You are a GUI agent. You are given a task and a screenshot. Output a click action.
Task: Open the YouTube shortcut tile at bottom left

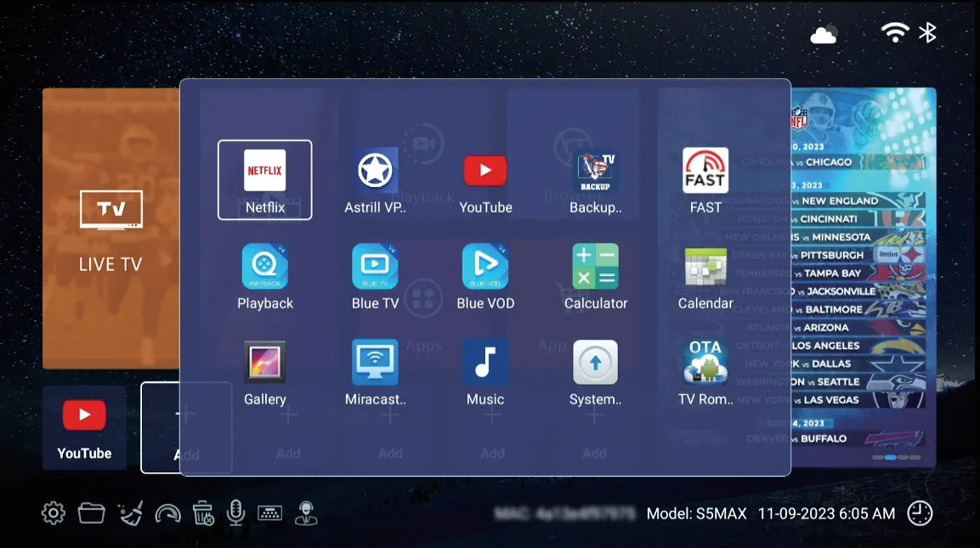pyautogui.click(x=84, y=428)
